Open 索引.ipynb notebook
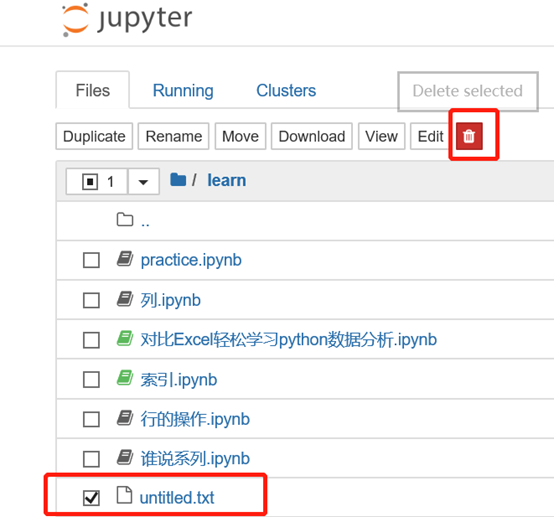The height and width of the screenshot is (517, 554). [179, 380]
